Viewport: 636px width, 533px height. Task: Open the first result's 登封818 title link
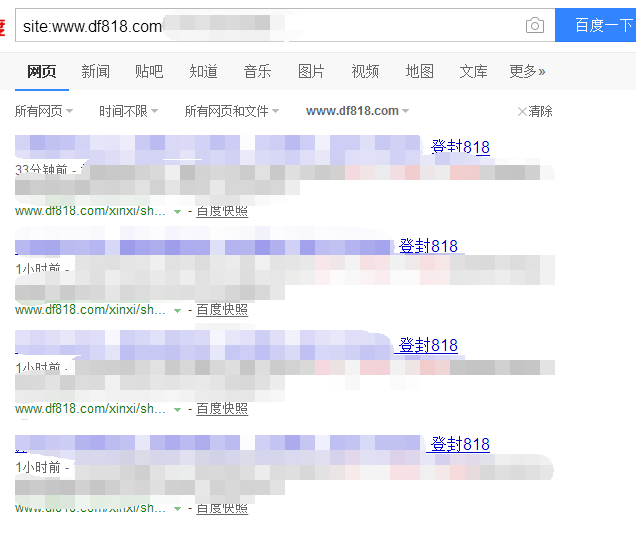click(x=460, y=147)
